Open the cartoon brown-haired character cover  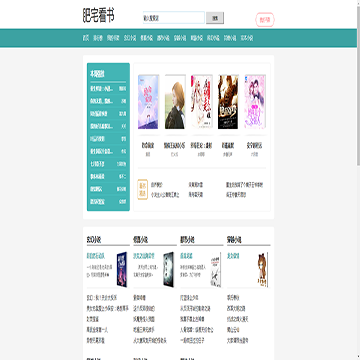[x=263, y=270]
